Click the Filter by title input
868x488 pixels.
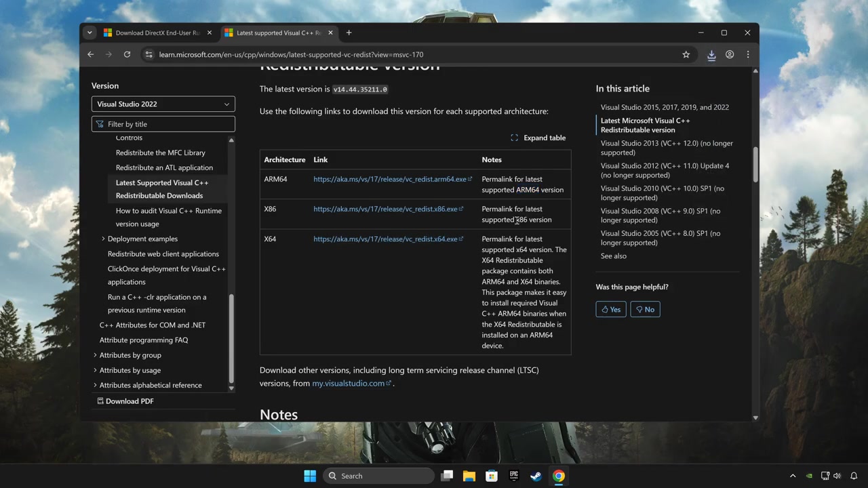click(x=163, y=124)
